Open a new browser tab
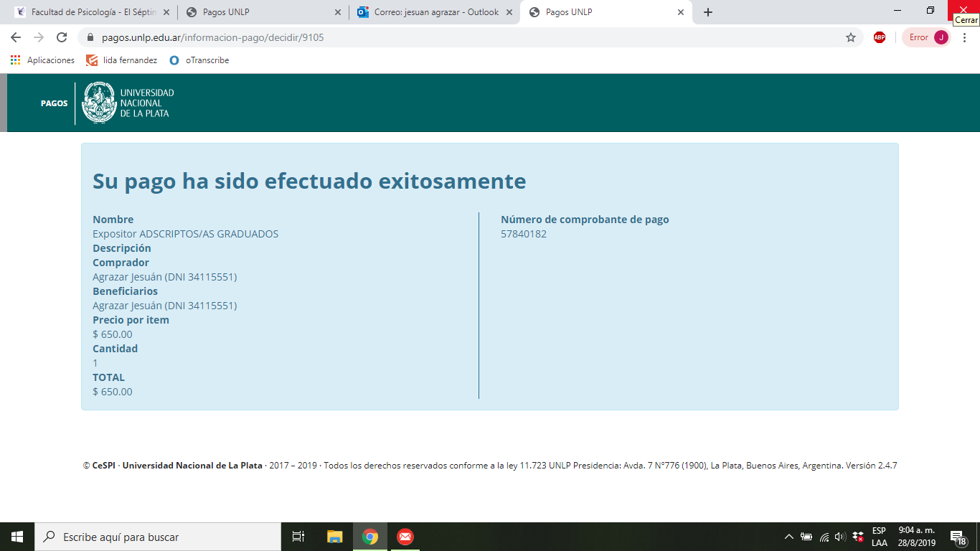The width and height of the screenshot is (980, 551). point(708,12)
